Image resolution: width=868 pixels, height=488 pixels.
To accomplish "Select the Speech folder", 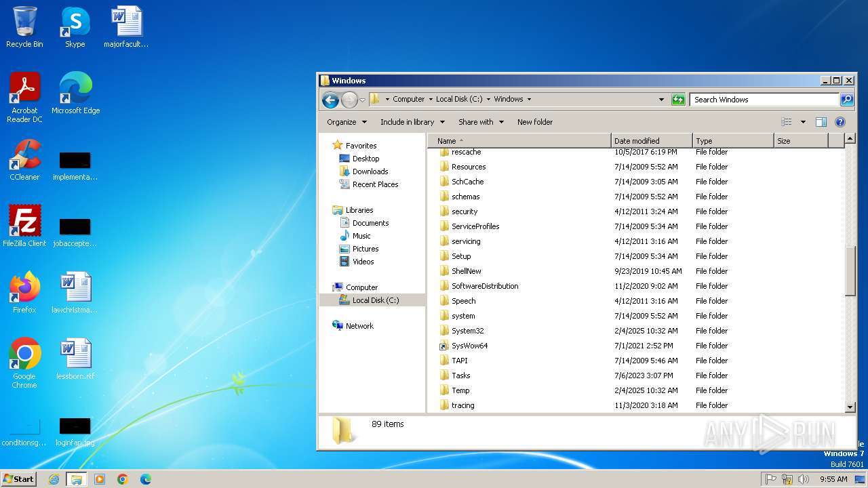I will point(463,301).
